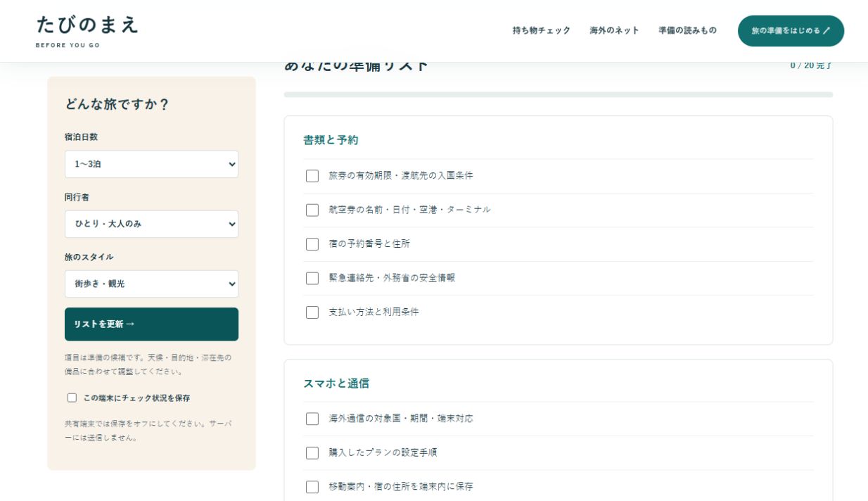The width and height of the screenshot is (868, 501).
Task: Toggle the 支払い方法と利用条件 checkbox
Action: (312, 312)
